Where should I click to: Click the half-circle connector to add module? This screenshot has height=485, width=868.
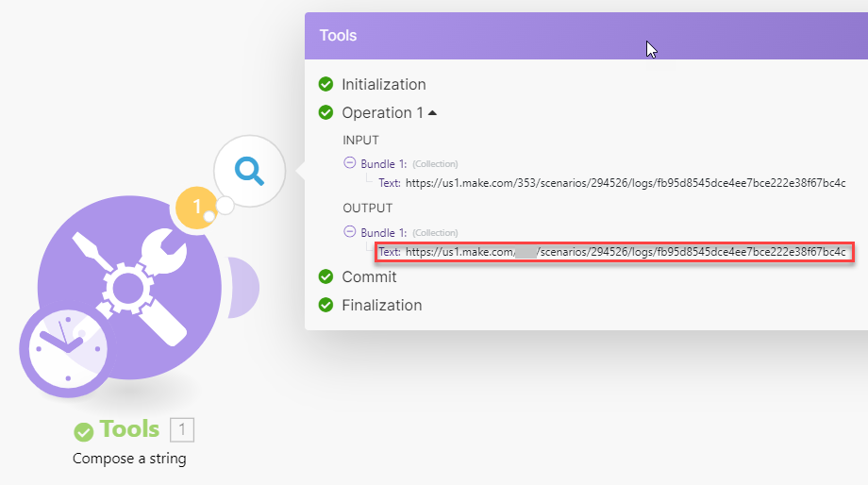tap(245, 286)
